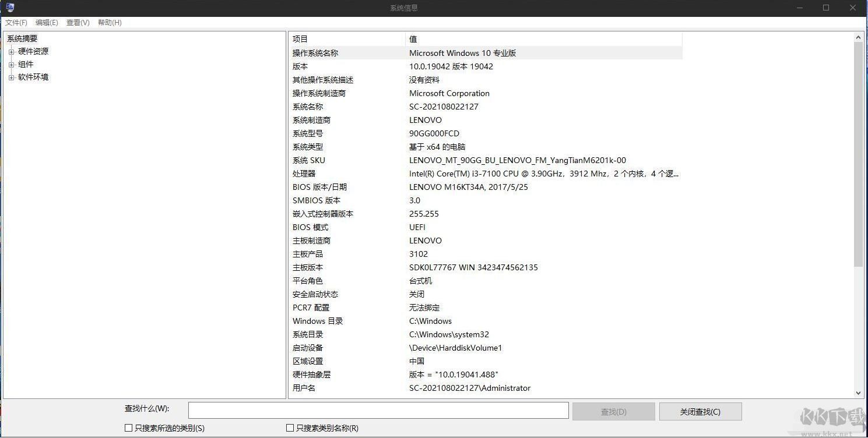
Task: Open the 查看(V) menu
Action: click(78, 22)
